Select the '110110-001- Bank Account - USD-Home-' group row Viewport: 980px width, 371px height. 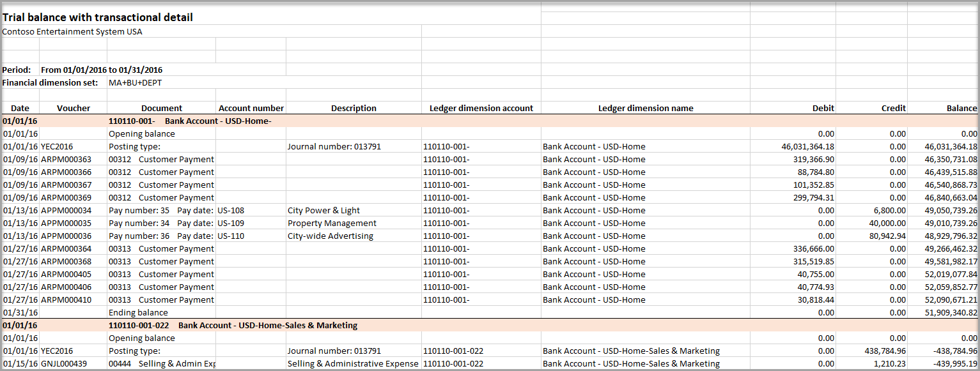(x=489, y=121)
